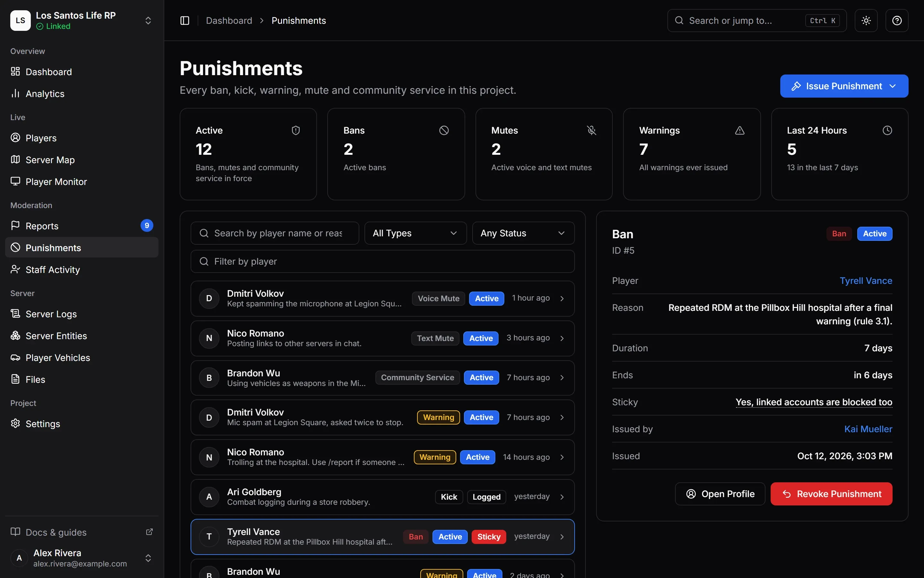The height and width of the screenshot is (578, 924).
Task: Click the LS project logo
Action: [x=21, y=21]
